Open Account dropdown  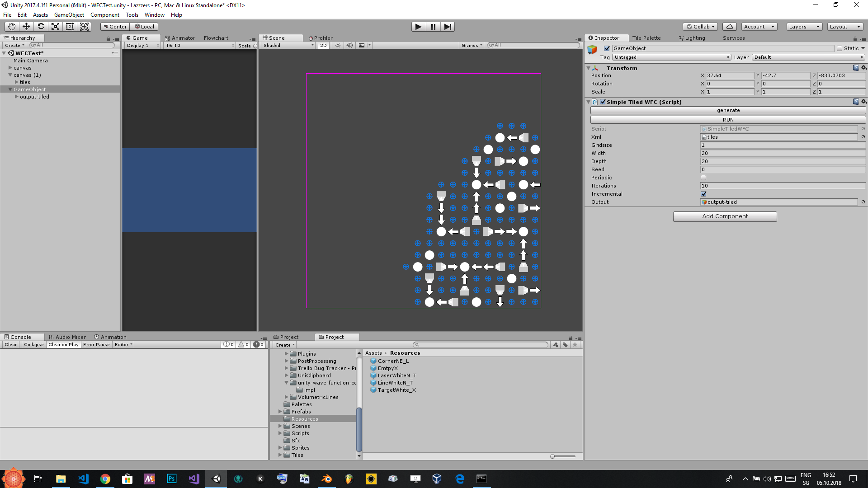(759, 27)
